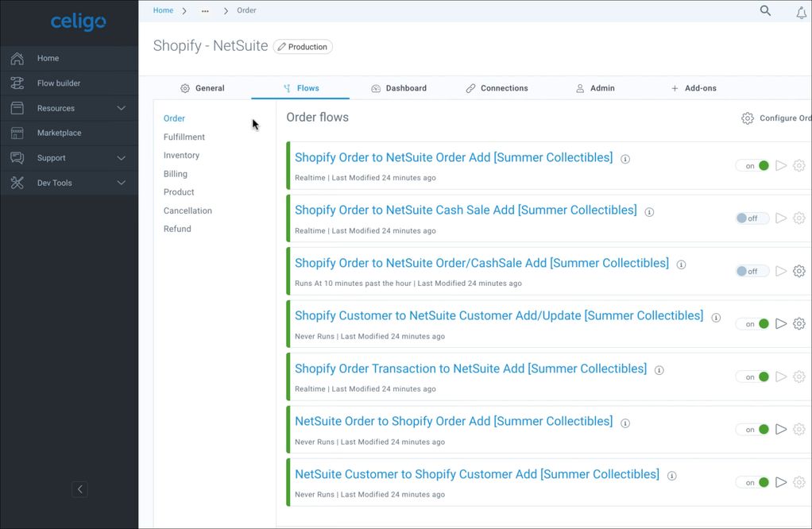Image resolution: width=812 pixels, height=529 pixels.
Task: Turn off NetSuite Customer to Shopify Customer Add flow
Action: [x=752, y=482]
